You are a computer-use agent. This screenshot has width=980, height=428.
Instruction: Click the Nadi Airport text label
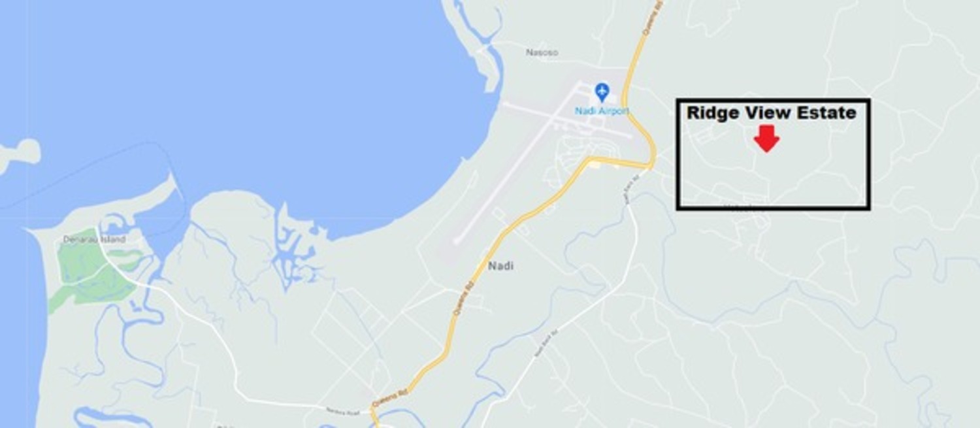coord(602,111)
